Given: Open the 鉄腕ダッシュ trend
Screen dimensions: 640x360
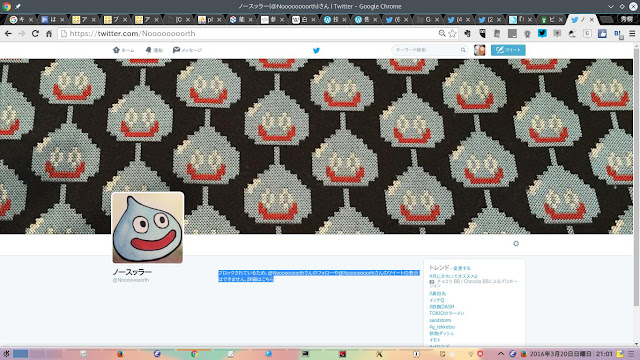Looking at the screenshot, I should pyautogui.click(x=442, y=333).
